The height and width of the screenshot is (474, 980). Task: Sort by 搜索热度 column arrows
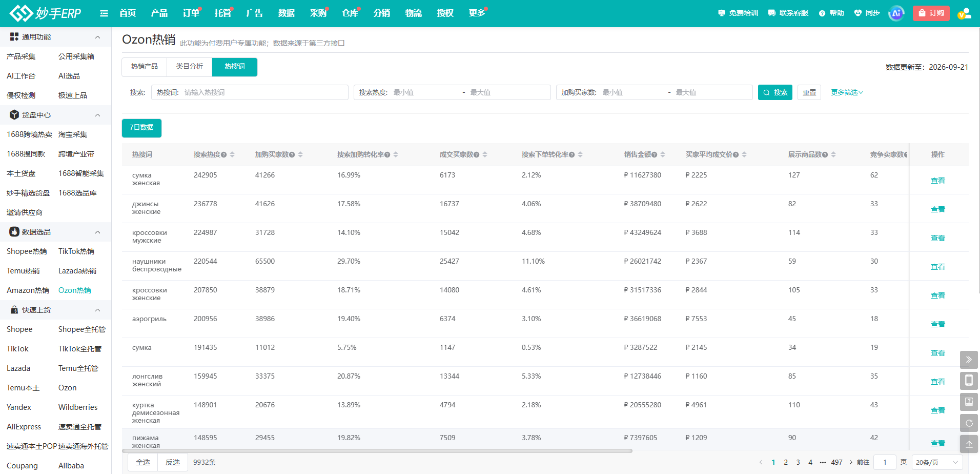point(232,155)
